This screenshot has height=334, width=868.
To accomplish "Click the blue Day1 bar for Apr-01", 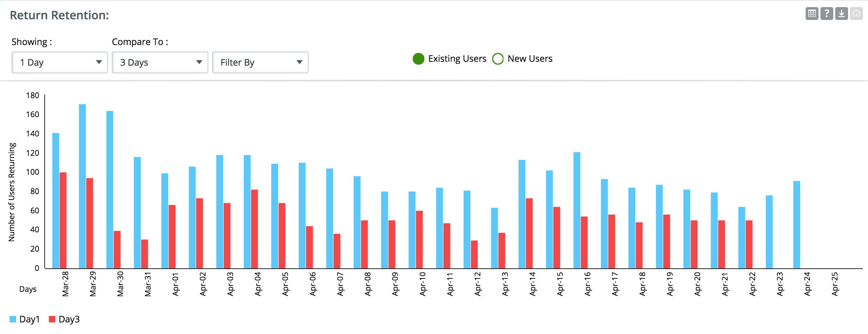I will [x=165, y=221].
